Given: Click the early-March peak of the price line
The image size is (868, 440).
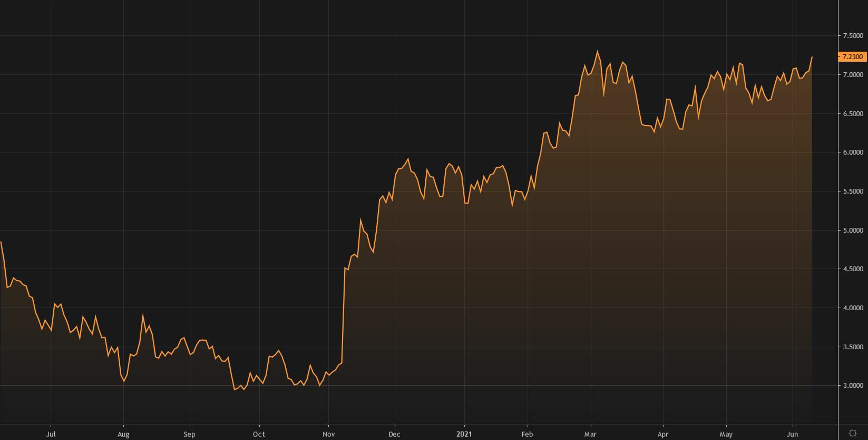Looking at the screenshot, I should pos(597,51).
